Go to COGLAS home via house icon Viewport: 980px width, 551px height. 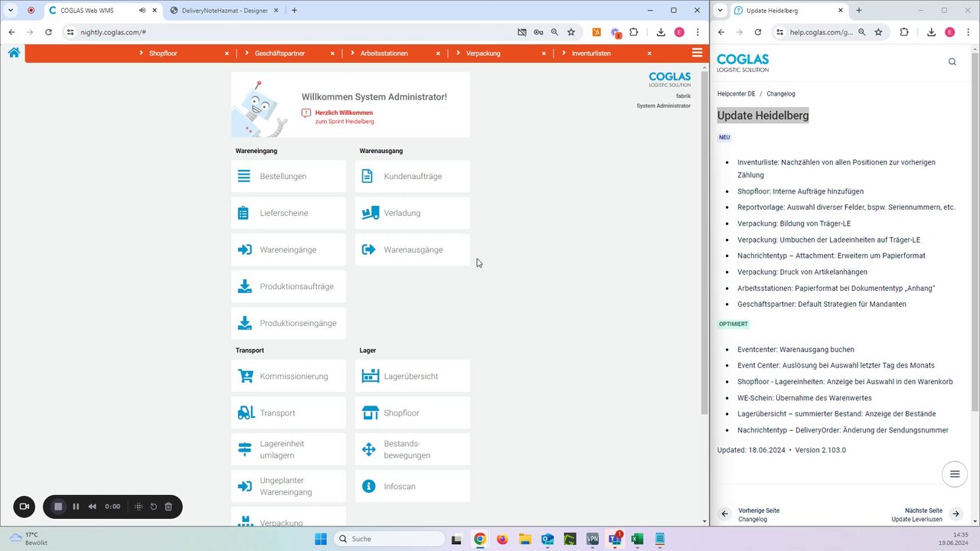[x=14, y=53]
